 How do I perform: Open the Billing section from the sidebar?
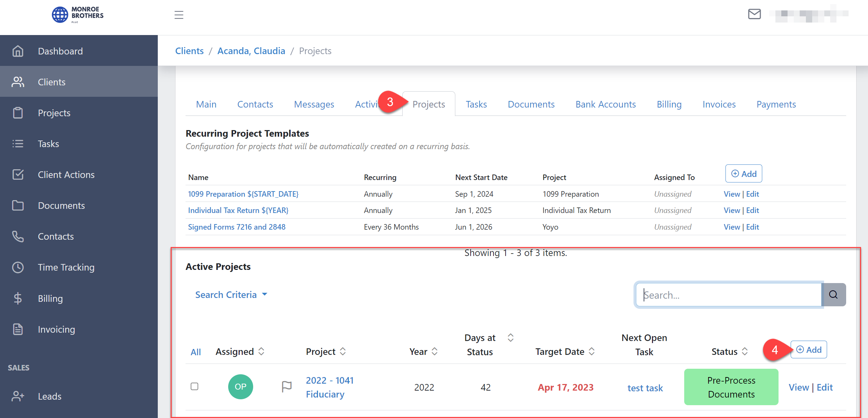(50, 298)
